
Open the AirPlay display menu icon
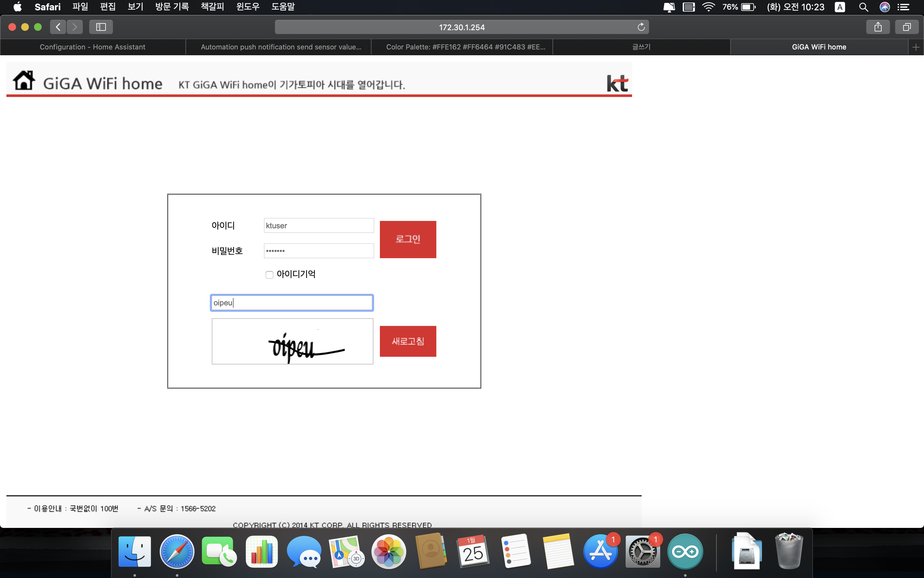(x=669, y=7)
